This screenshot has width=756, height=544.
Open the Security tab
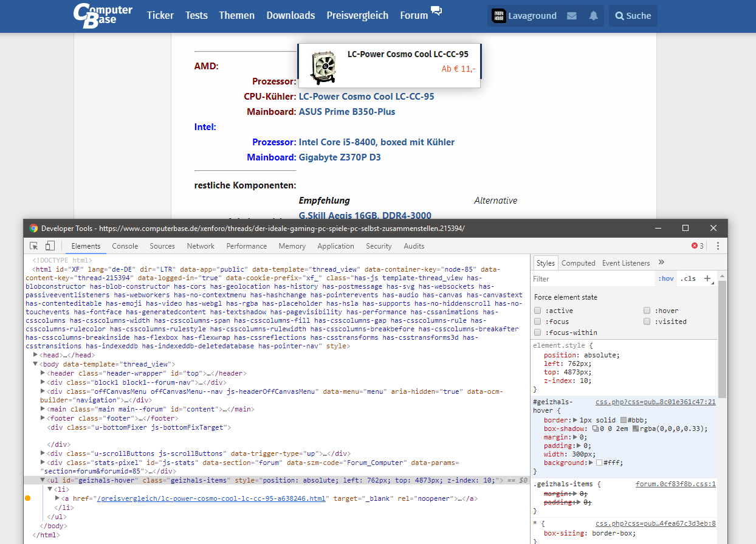pos(379,246)
